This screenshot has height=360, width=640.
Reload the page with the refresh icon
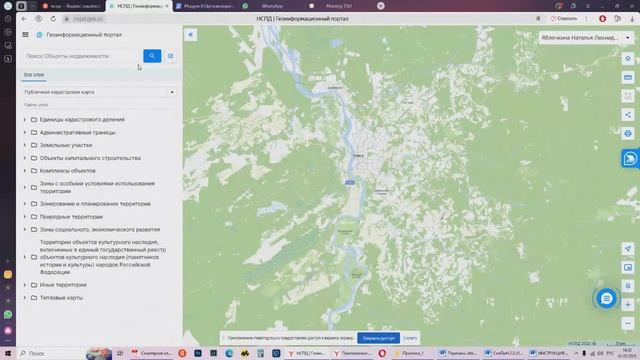pyautogui.click(x=53, y=19)
